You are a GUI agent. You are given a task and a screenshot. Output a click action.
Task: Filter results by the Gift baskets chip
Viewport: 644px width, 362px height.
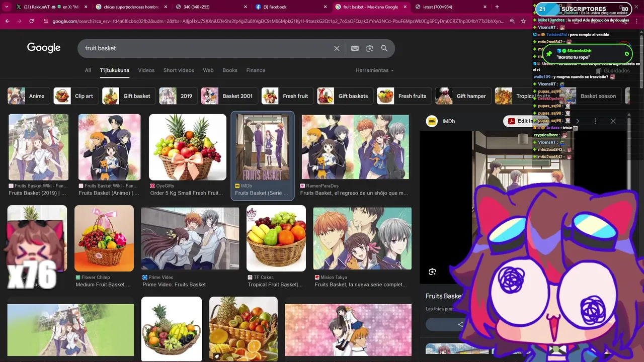345,96
